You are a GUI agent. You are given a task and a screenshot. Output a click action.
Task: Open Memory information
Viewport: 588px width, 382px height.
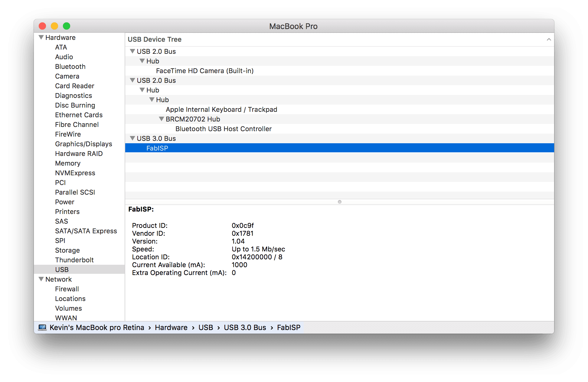pos(68,163)
